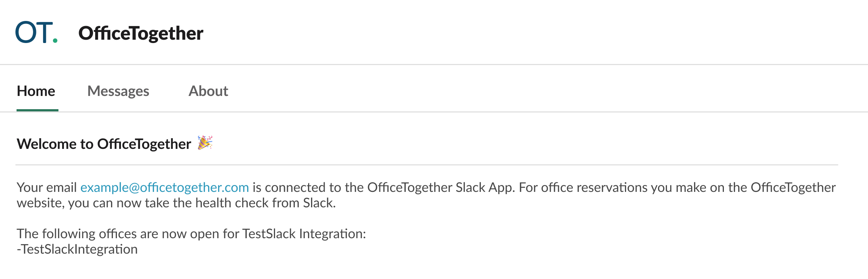
Task: Open the example@officetogether.com email link
Action: pos(165,187)
